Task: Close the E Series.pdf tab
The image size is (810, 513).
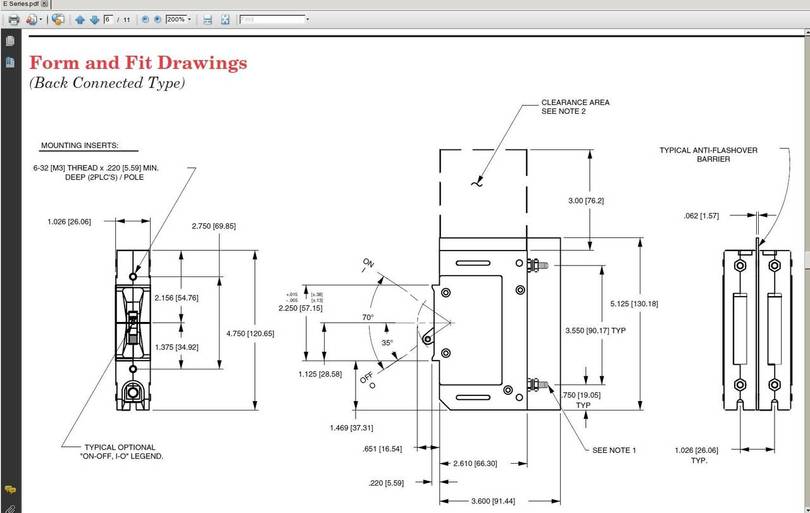Action: [x=45, y=4]
